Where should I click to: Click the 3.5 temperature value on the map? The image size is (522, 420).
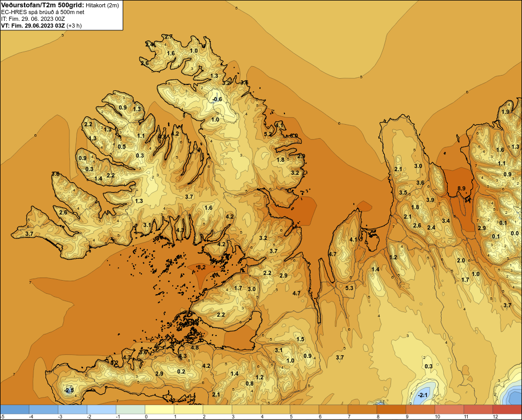pyautogui.click(x=403, y=193)
